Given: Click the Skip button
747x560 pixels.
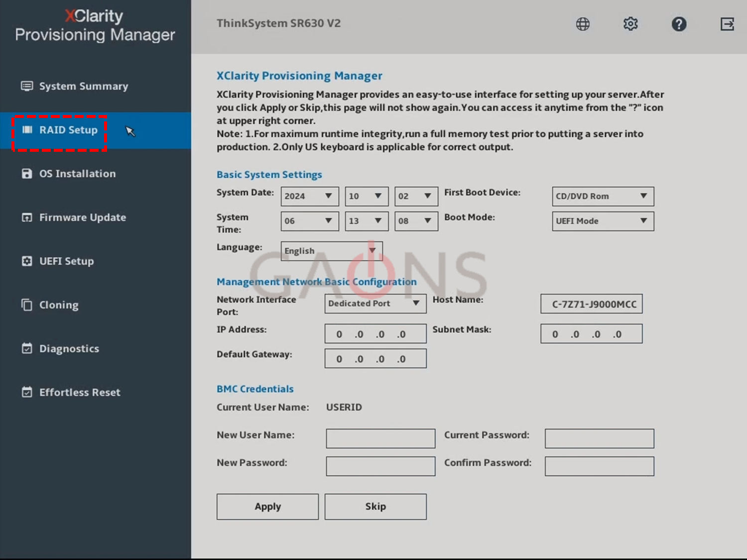Looking at the screenshot, I should pyautogui.click(x=375, y=507).
